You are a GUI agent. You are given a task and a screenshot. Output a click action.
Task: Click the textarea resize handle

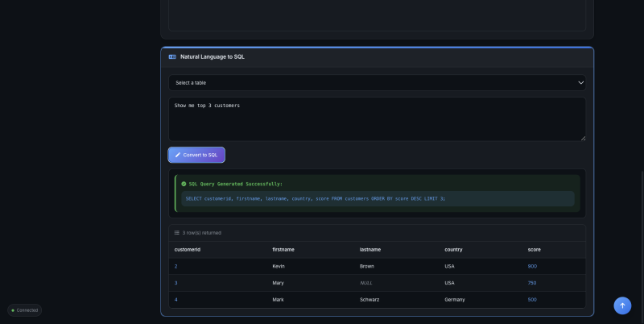point(583,138)
